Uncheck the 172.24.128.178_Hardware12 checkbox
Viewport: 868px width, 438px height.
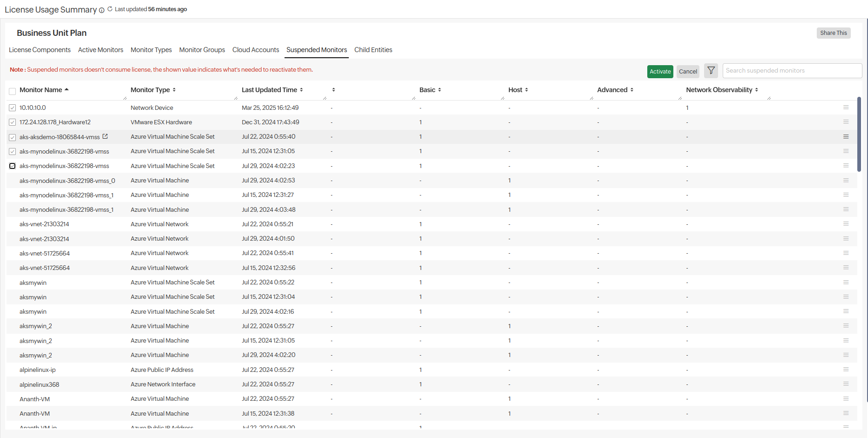[13, 122]
